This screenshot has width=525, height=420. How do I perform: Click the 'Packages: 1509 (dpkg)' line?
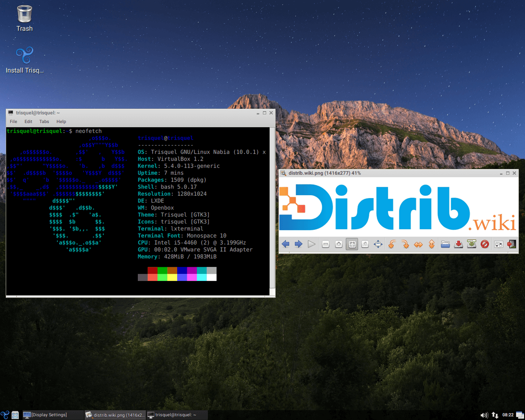[172, 180]
